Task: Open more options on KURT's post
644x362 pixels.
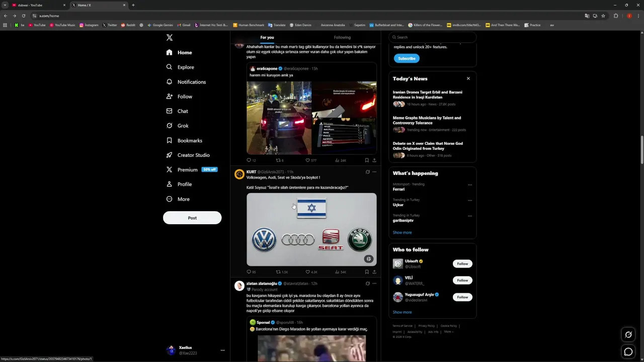Action: [374, 172]
